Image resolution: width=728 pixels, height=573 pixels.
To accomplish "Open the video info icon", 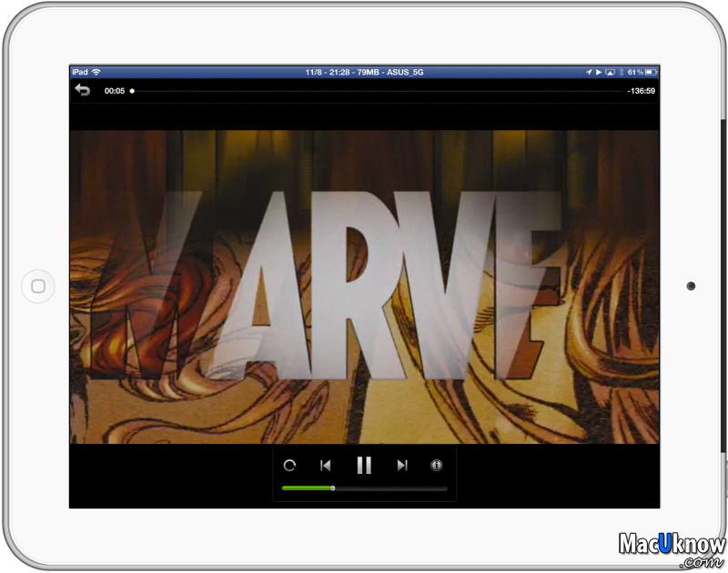I will click(437, 466).
